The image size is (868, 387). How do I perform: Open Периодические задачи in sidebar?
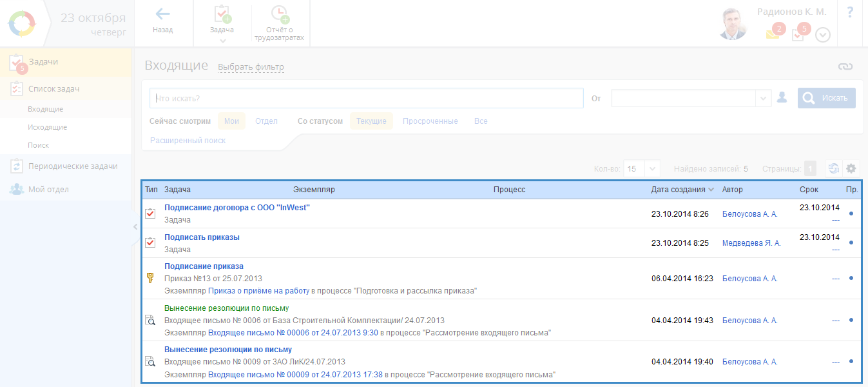[66, 166]
